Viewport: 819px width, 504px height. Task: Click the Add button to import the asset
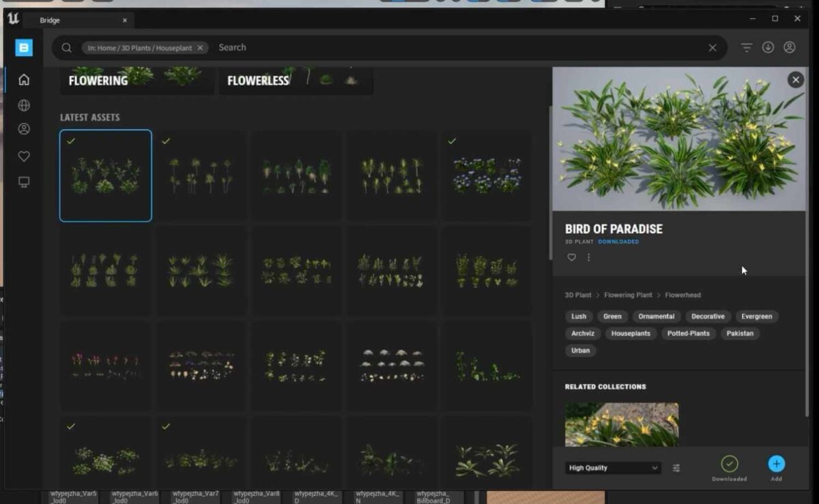(776, 465)
